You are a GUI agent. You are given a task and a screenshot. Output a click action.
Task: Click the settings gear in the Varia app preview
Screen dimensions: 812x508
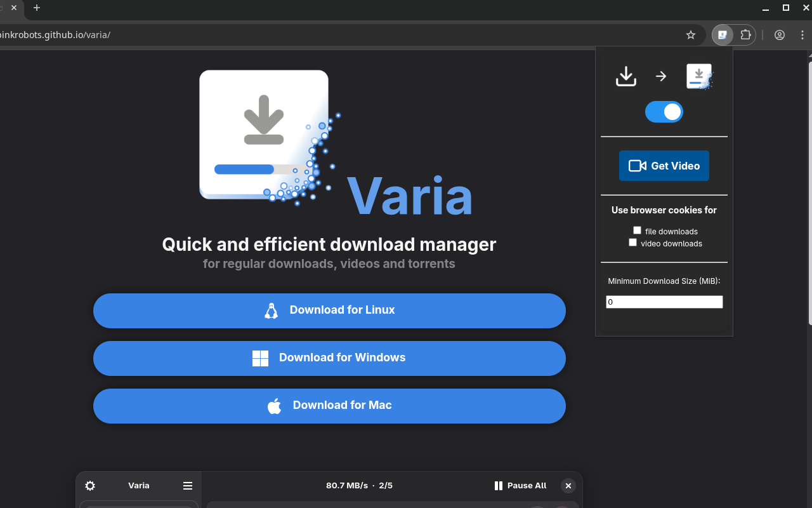(x=90, y=486)
